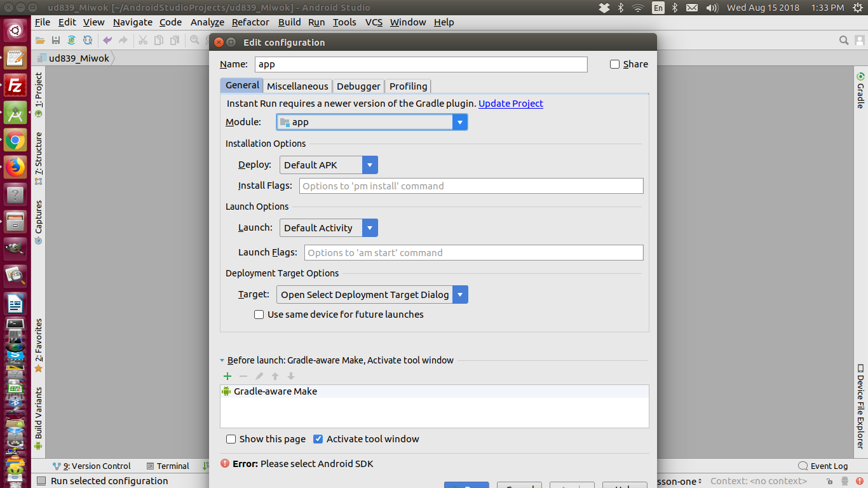868x488 pixels.
Task: Open the Tools menu
Action: pyautogui.click(x=344, y=22)
